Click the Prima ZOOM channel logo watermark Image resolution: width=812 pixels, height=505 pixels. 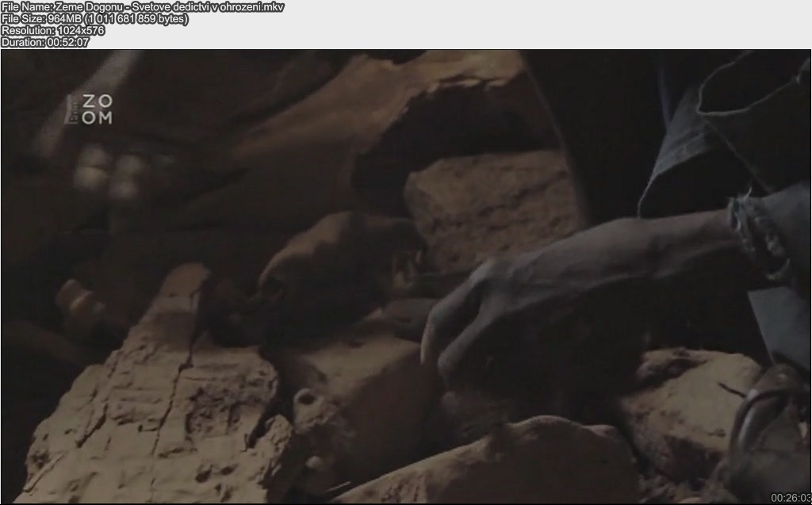[89, 109]
